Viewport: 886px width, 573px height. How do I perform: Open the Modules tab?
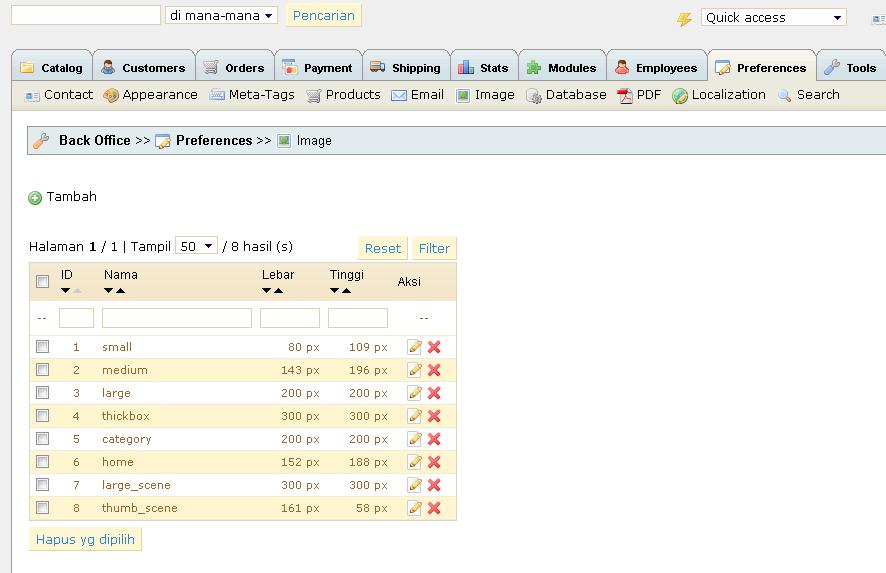(562, 68)
